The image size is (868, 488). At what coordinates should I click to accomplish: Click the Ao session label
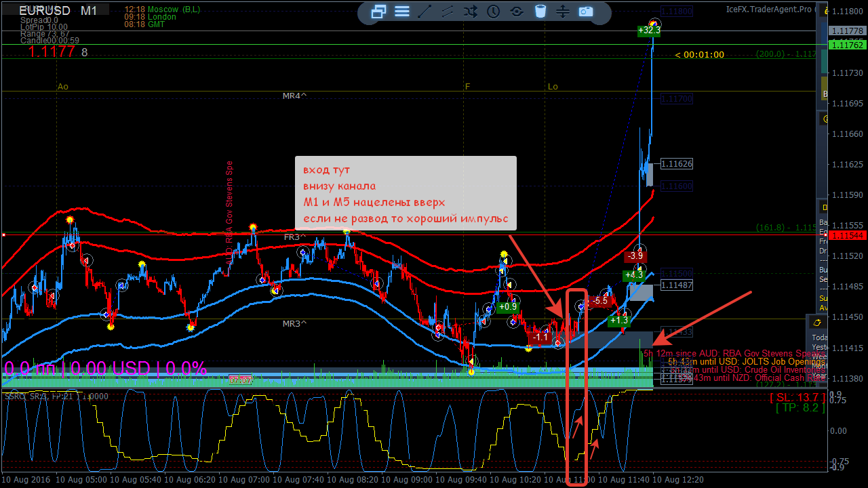63,87
